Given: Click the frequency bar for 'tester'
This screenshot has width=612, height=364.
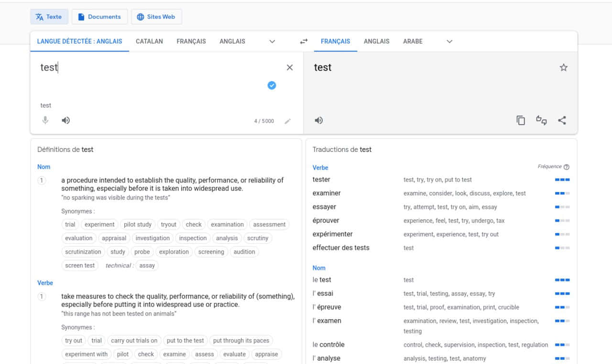Looking at the screenshot, I should pyautogui.click(x=562, y=180).
